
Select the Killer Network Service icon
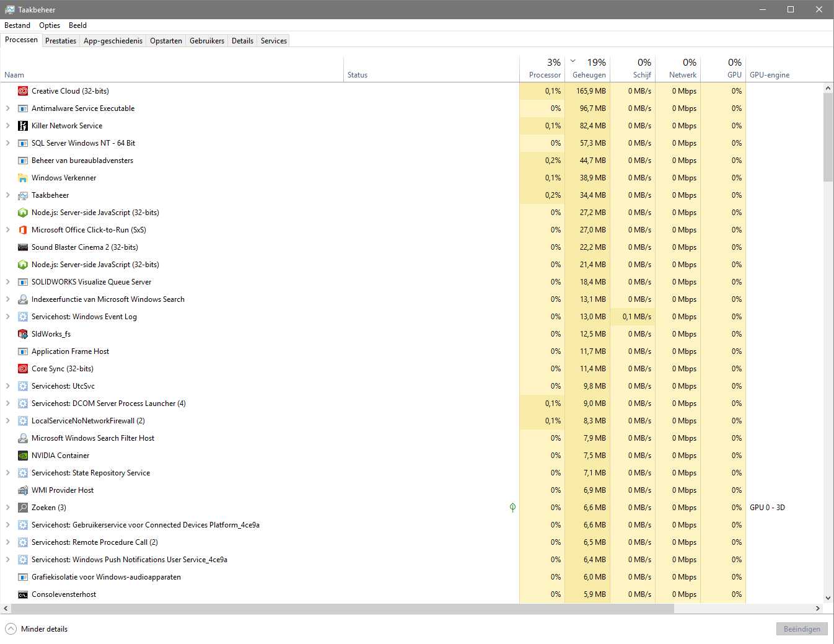coord(23,126)
